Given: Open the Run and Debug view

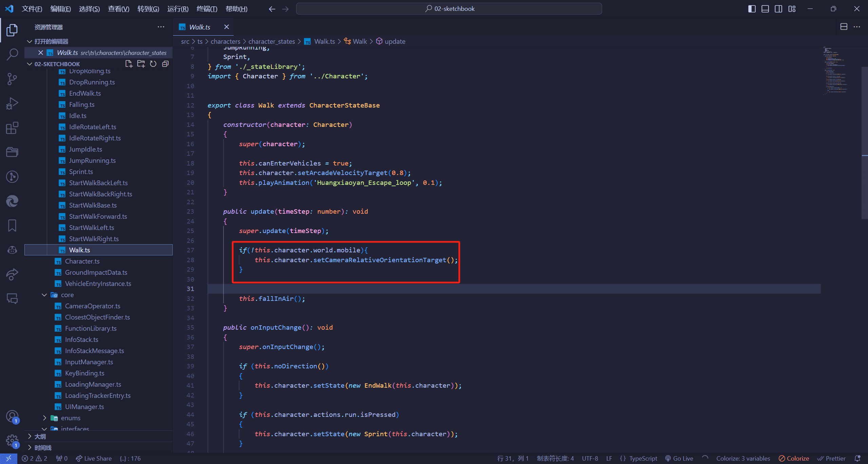Looking at the screenshot, I should coord(12,103).
